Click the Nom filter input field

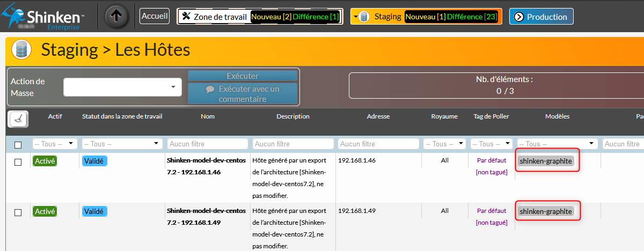(208, 144)
